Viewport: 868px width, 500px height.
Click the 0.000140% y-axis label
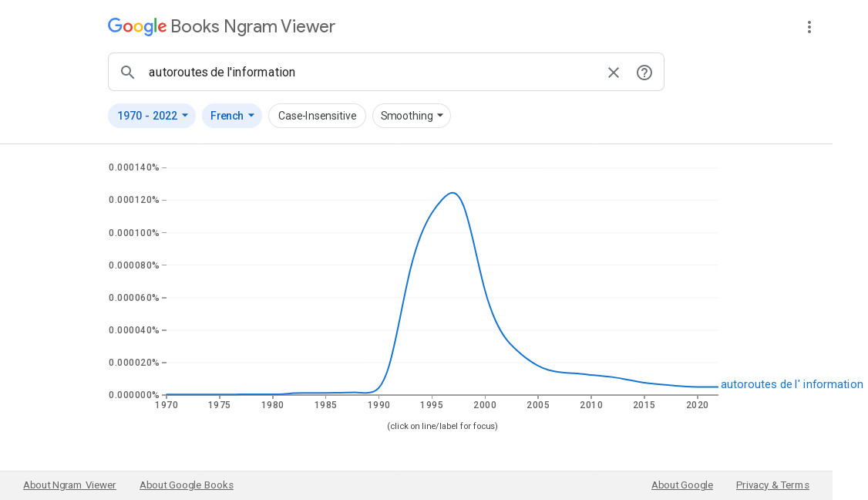134,167
